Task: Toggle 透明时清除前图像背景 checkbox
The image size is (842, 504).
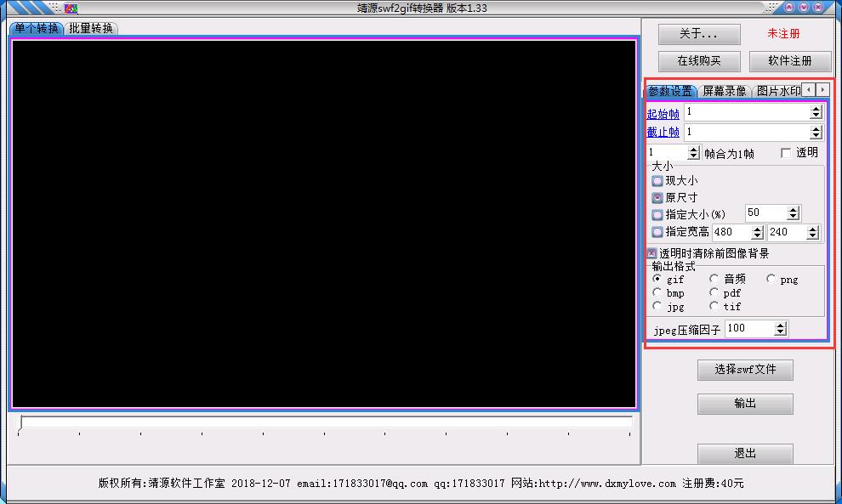Action: [x=652, y=253]
